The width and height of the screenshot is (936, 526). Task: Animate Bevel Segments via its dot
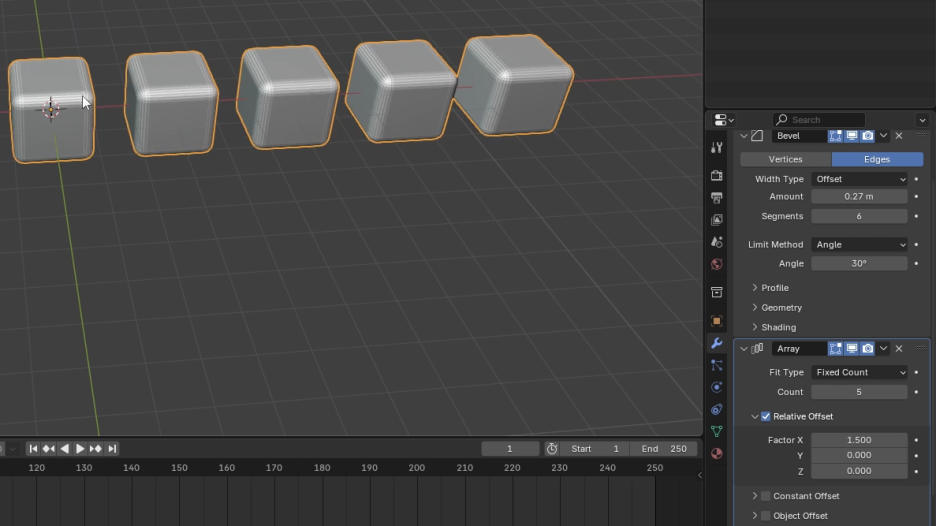pyautogui.click(x=916, y=216)
